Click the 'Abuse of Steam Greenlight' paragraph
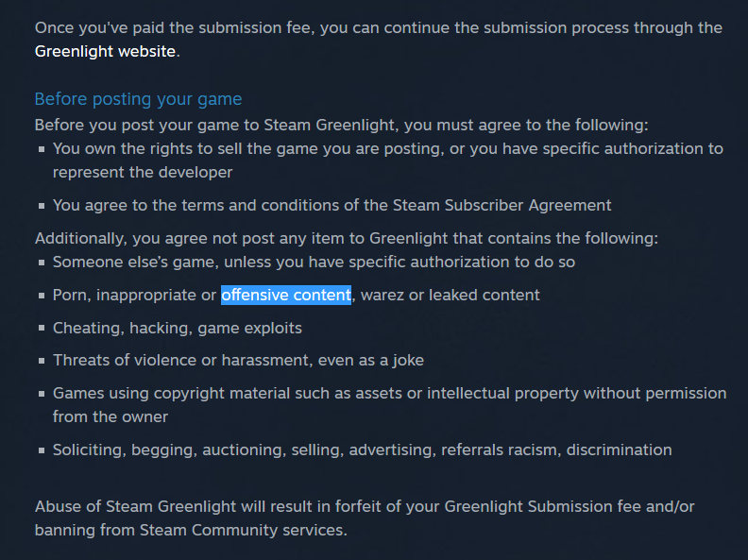 [364, 506]
